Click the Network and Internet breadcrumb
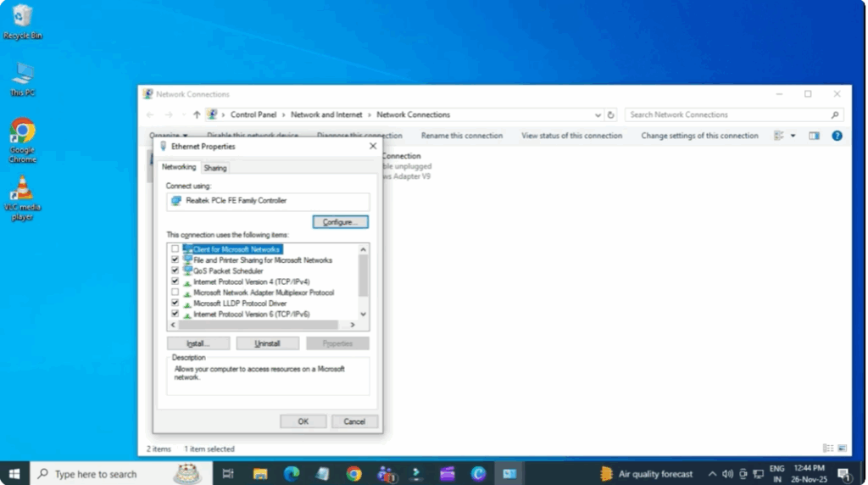 coord(326,114)
